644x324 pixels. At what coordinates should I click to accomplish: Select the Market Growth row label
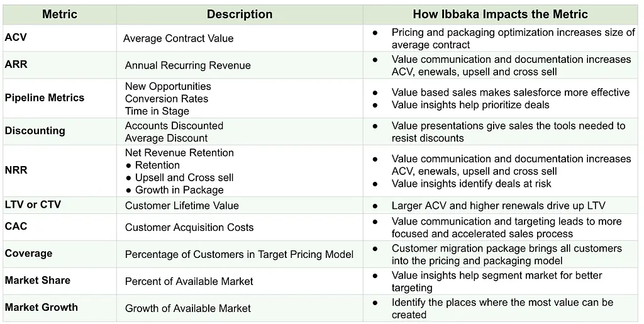[41, 307]
